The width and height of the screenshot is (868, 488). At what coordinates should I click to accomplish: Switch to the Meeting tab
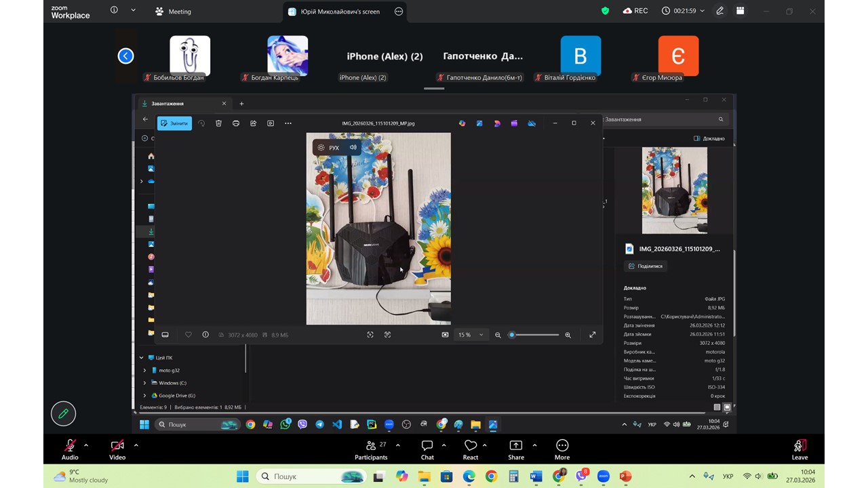174,12
